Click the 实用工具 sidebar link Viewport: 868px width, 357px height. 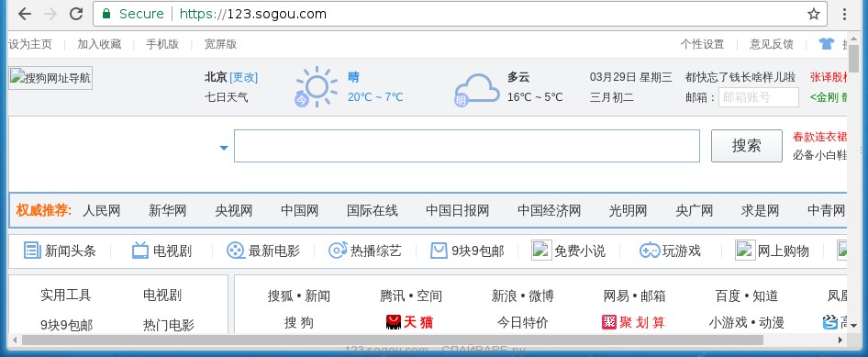65,295
